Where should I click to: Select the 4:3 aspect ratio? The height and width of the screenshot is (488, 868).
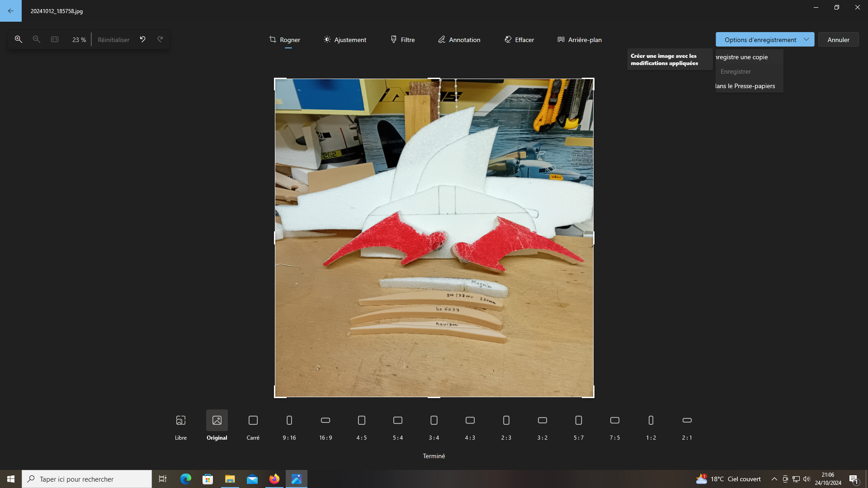[x=470, y=427]
